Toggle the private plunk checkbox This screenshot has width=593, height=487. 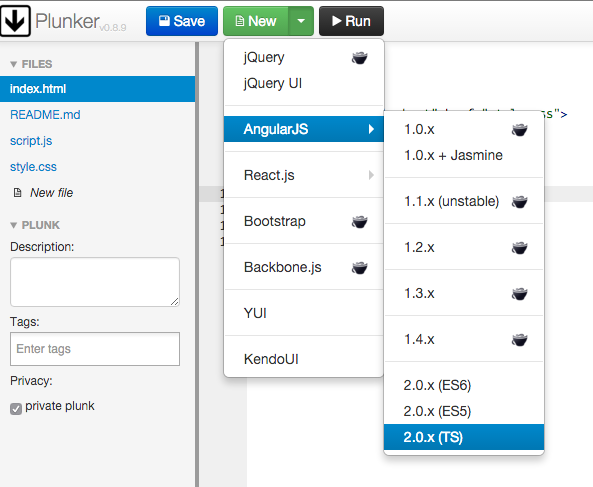click(x=16, y=409)
